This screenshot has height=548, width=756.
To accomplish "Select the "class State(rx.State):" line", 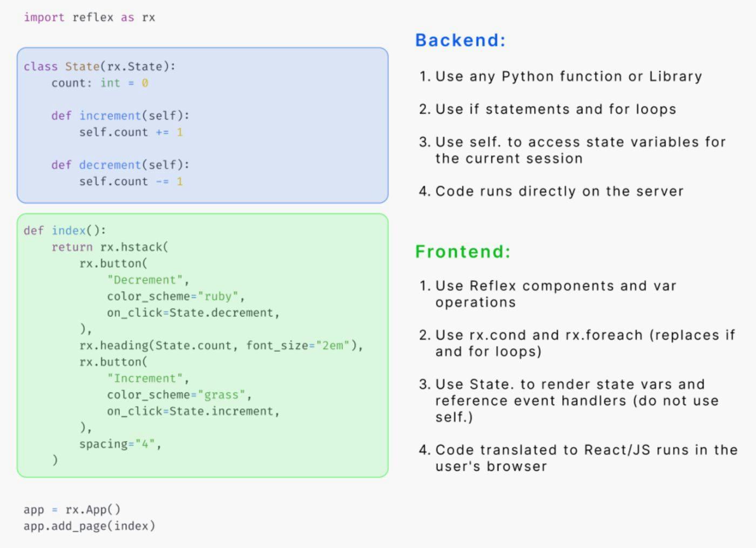I will tap(99, 66).
